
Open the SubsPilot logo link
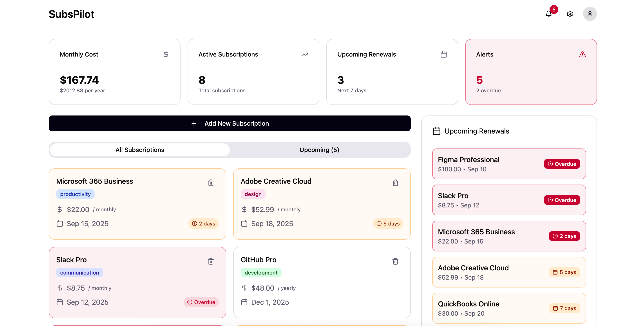coord(72,14)
